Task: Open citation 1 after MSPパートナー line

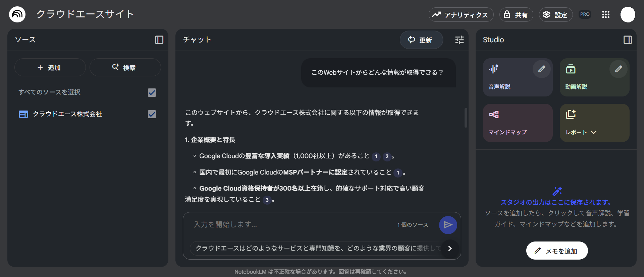Action: [398, 173]
